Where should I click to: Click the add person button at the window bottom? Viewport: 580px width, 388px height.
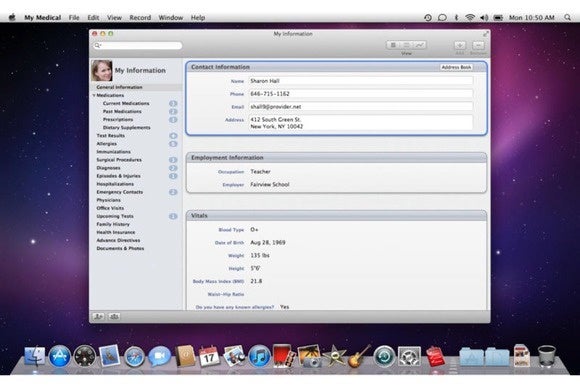(x=98, y=317)
